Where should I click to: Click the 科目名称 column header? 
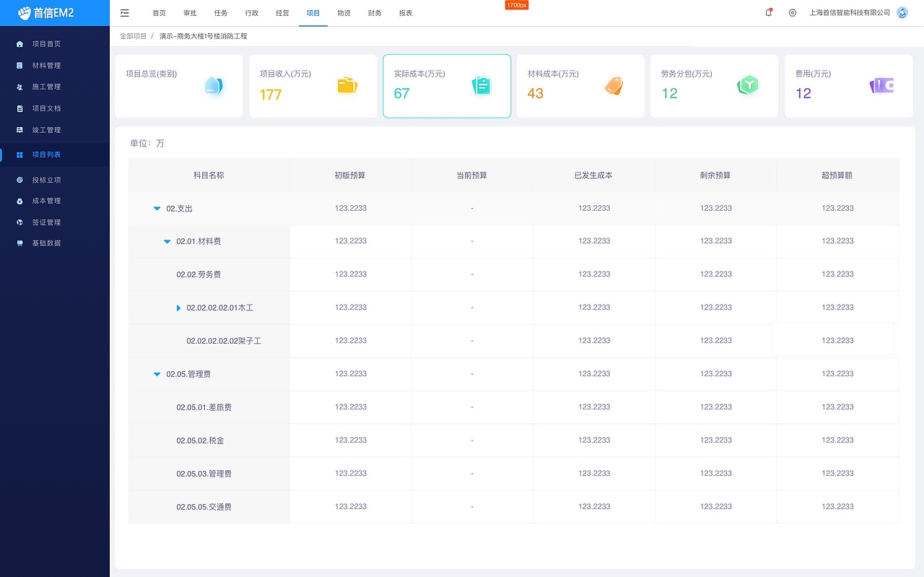209,175
